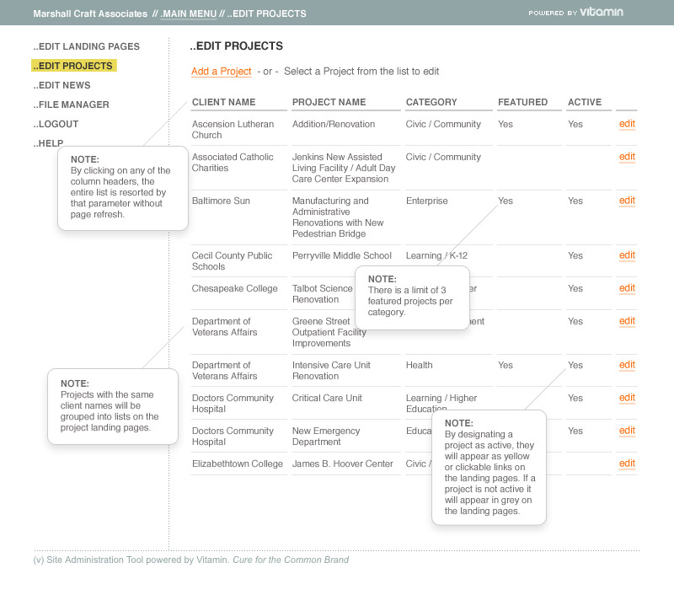Screen dimensions: 674x616
Task: Click the Main Menu breadcrumb link
Action: (x=188, y=13)
